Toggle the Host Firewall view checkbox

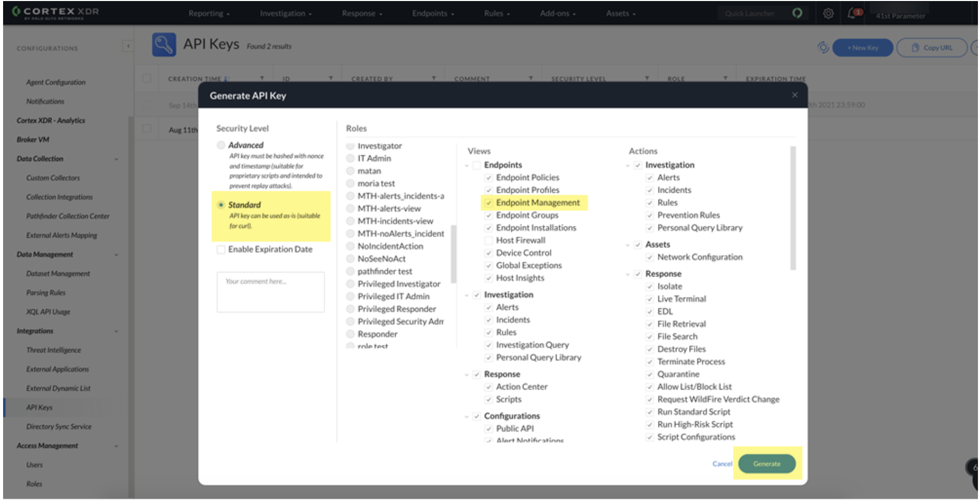pyautogui.click(x=488, y=241)
